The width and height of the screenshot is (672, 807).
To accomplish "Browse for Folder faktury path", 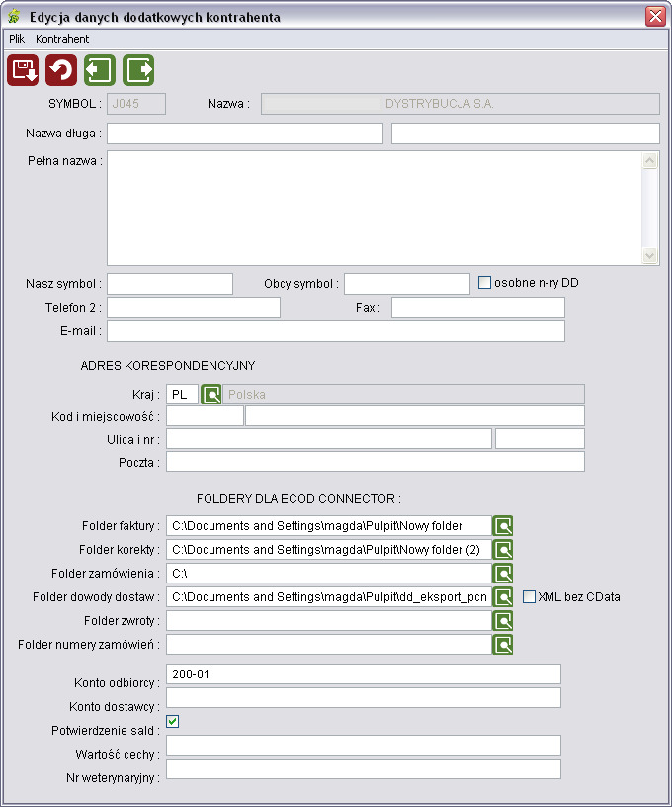I will pos(503,526).
